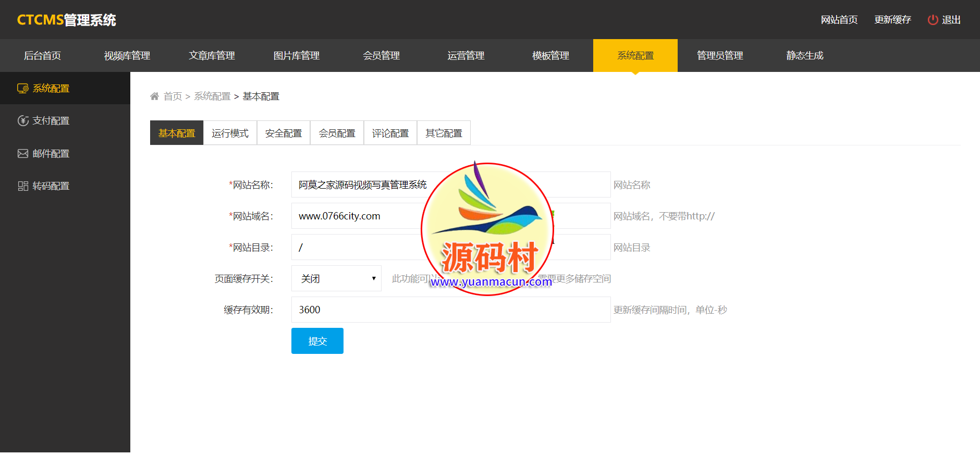
Task: Click the 更新缓存 link in header
Action: tap(892, 20)
